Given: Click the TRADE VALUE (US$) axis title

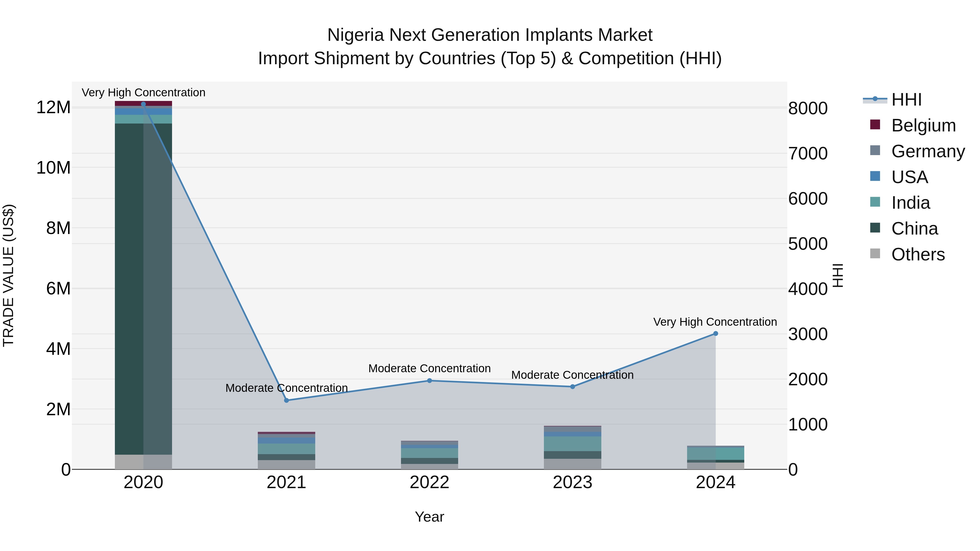Looking at the screenshot, I should click(9, 275).
